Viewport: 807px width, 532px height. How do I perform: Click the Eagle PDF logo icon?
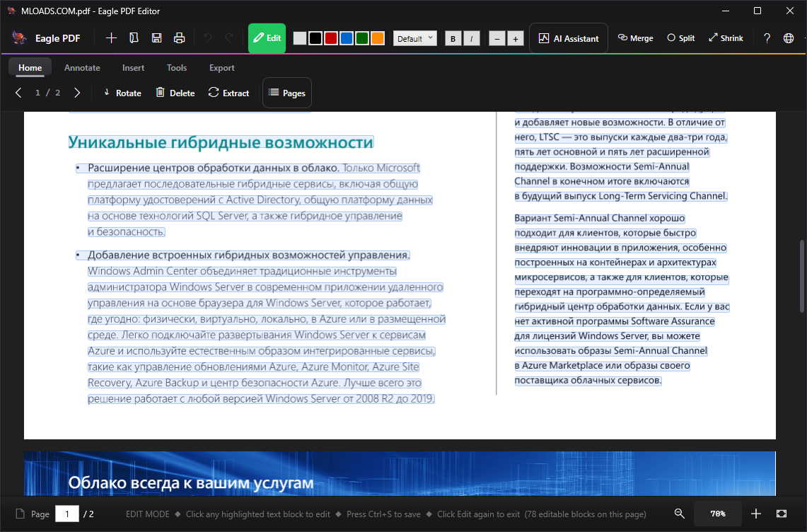tap(20, 38)
